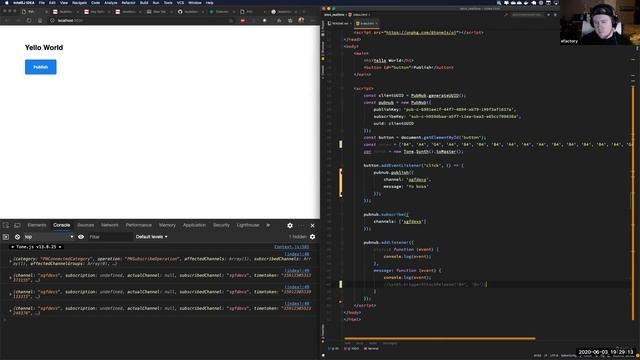
Task: Select the README.md editor tab in IntelliJ
Action: pyautogui.click(x=340, y=23)
